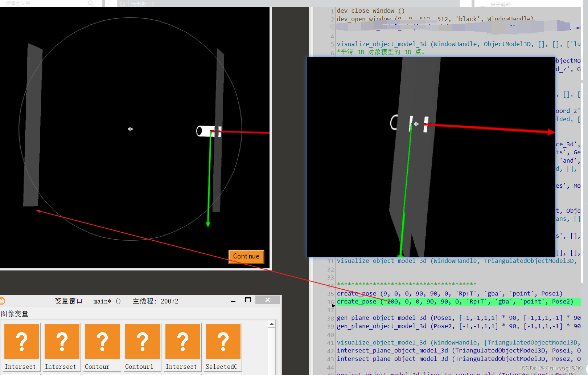View the SelectedC variable thumbnail
The width and height of the screenshot is (588, 375).
pos(222,341)
